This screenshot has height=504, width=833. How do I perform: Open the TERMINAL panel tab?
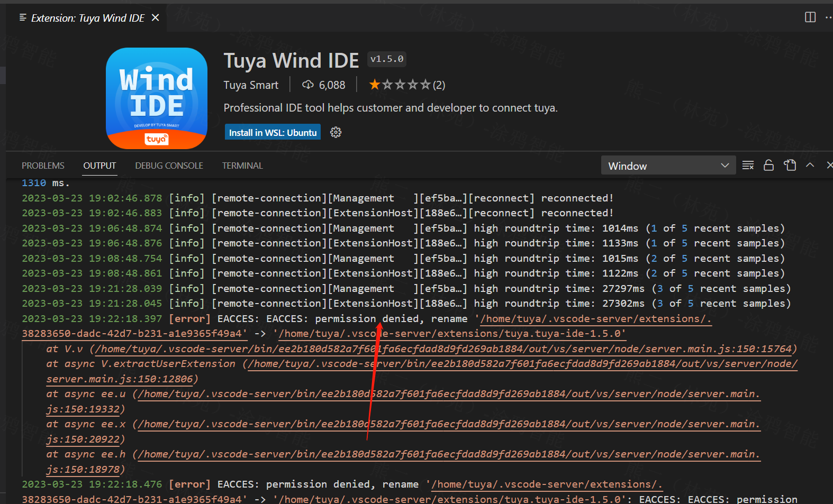click(x=242, y=166)
